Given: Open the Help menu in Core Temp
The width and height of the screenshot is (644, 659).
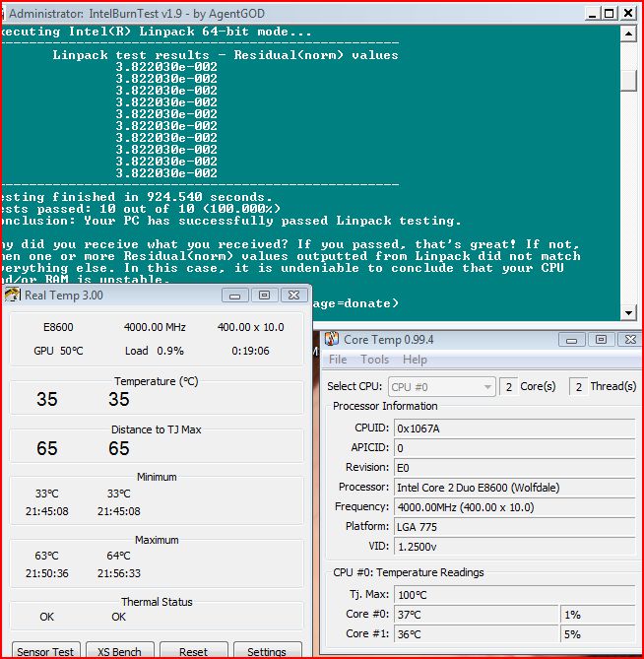Looking at the screenshot, I should pos(415,360).
